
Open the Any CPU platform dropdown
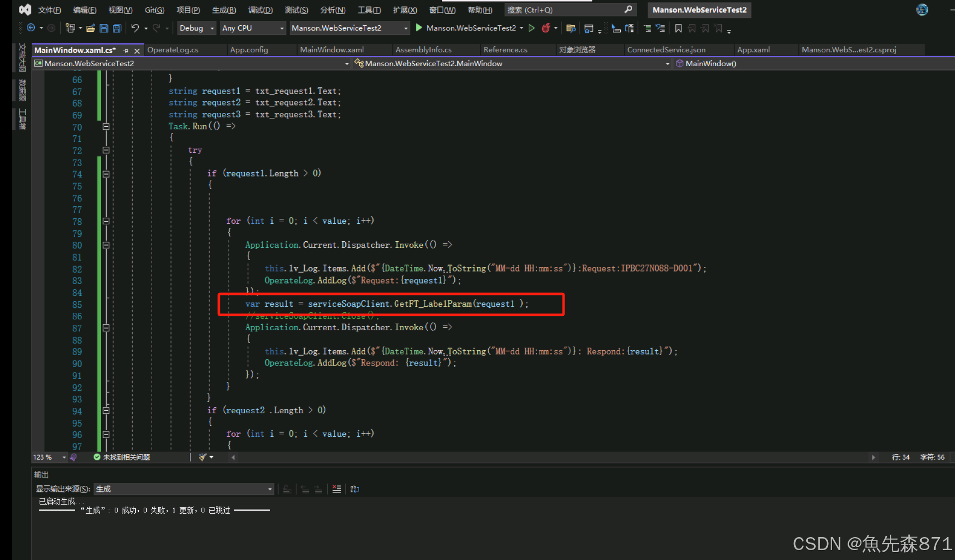tap(253, 28)
